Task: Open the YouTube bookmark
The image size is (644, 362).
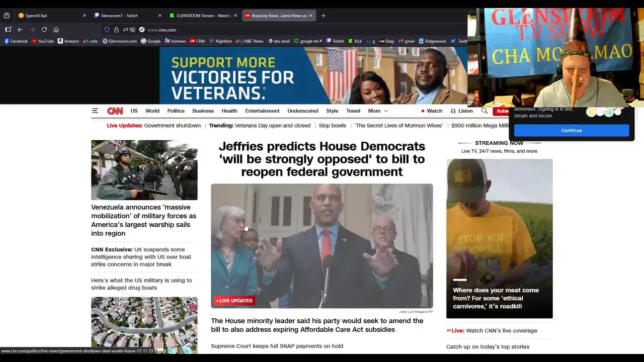Action: tap(43, 41)
